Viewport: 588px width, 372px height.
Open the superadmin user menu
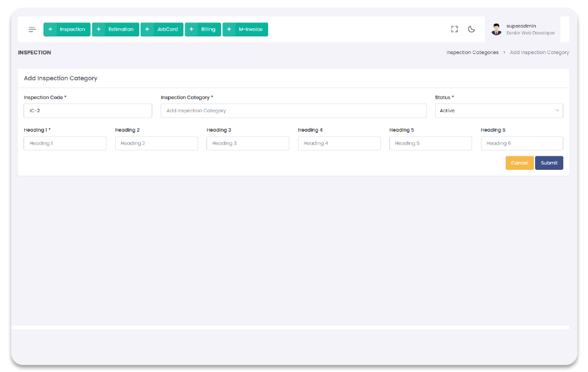click(x=530, y=29)
